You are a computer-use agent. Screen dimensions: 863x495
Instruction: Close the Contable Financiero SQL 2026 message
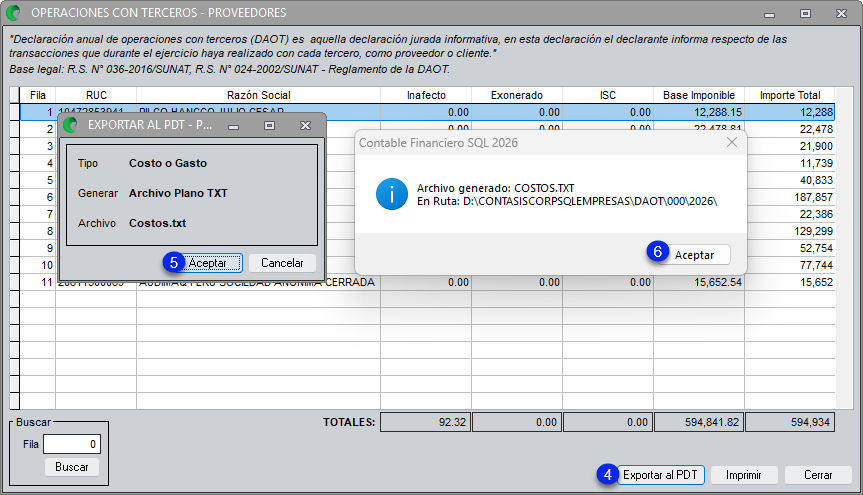(x=731, y=143)
